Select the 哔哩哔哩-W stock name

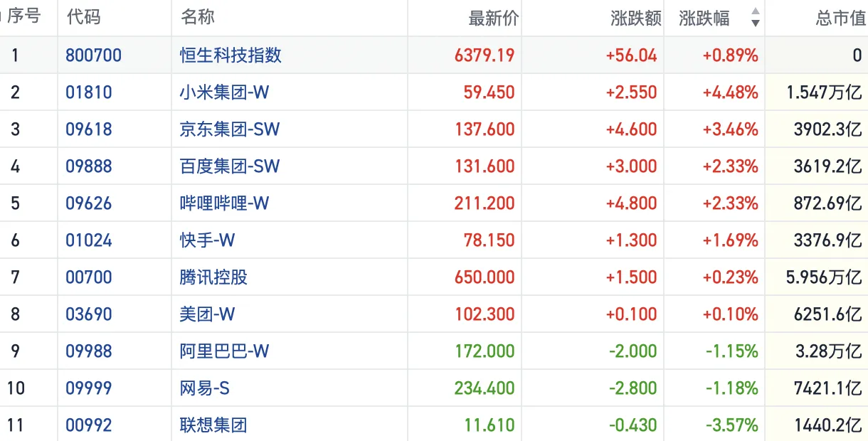[x=225, y=203]
